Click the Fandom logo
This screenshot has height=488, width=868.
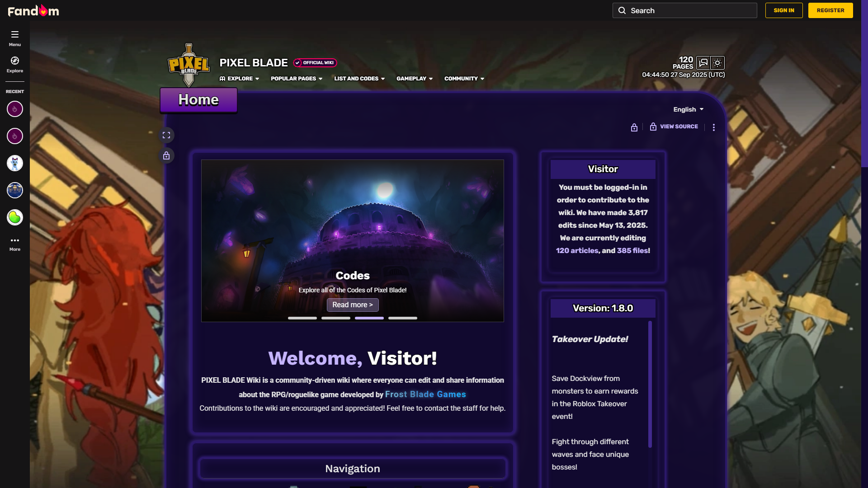pyautogui.click(x=33, y=10)
